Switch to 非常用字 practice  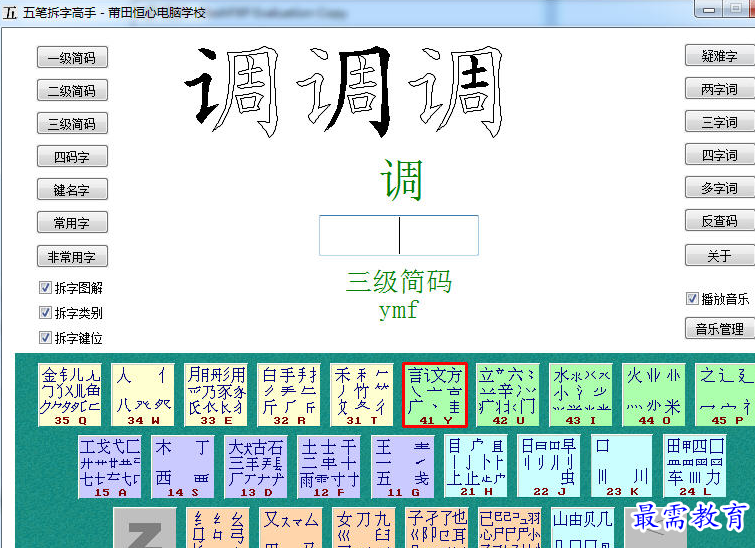click(72, 257)
